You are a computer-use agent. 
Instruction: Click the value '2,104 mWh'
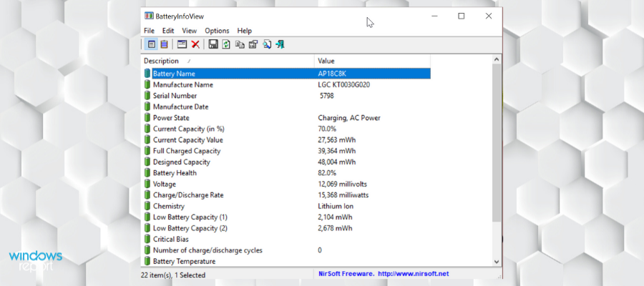pyautogui.click(x=335, y=217)
